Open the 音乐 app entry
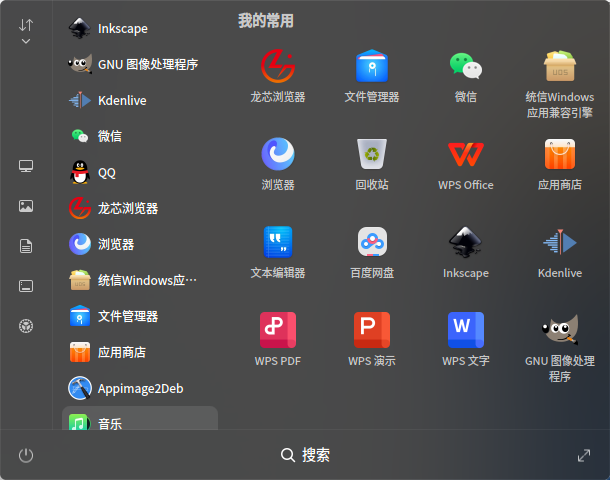 click(140, 418)
